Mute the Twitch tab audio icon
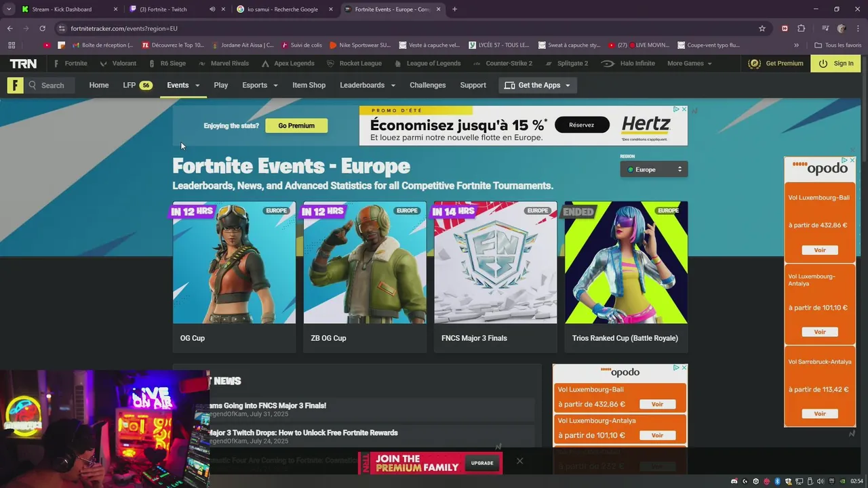This screenshot has width=868, height=488. [x=212, y=9]
